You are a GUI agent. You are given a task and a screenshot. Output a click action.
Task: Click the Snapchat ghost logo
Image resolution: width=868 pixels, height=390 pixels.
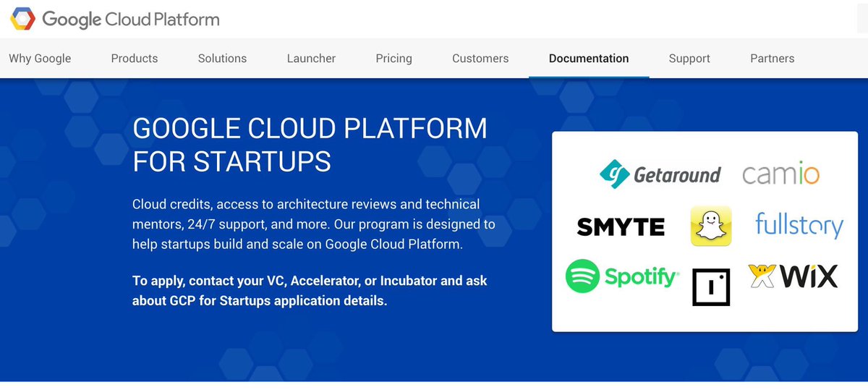tap(711, 226)
